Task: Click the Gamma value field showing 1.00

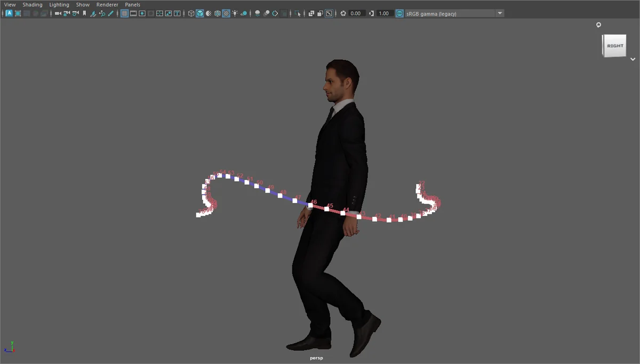Action: 385,13
